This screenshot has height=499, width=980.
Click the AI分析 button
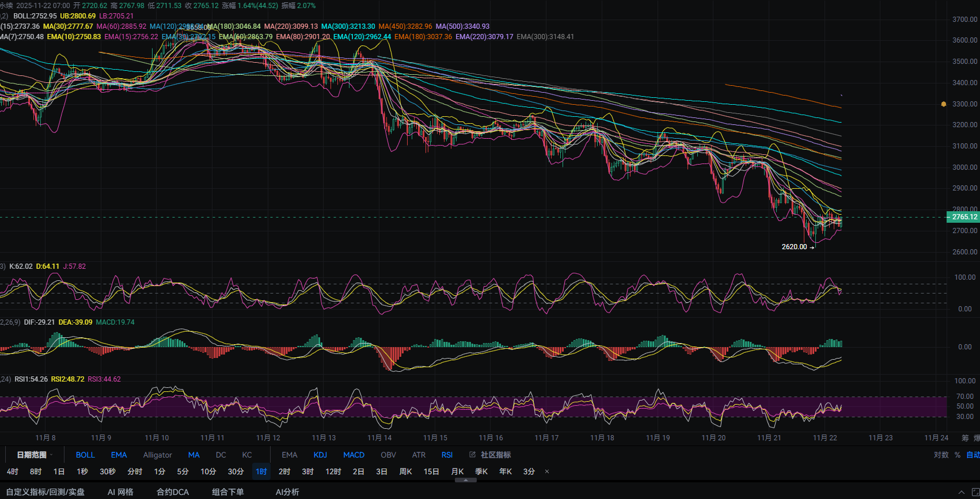click(x=287, y=492)
